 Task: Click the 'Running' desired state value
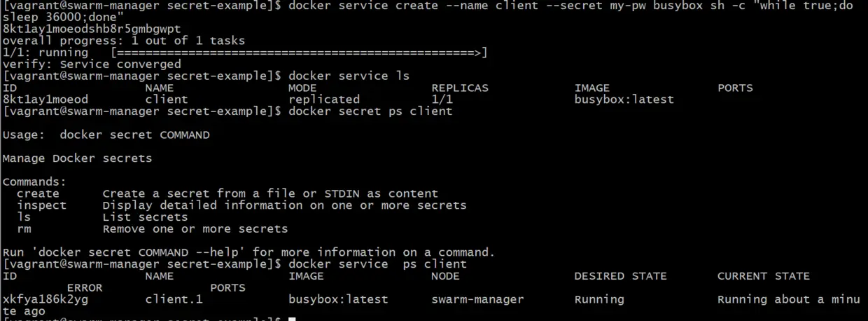[599, 299]
